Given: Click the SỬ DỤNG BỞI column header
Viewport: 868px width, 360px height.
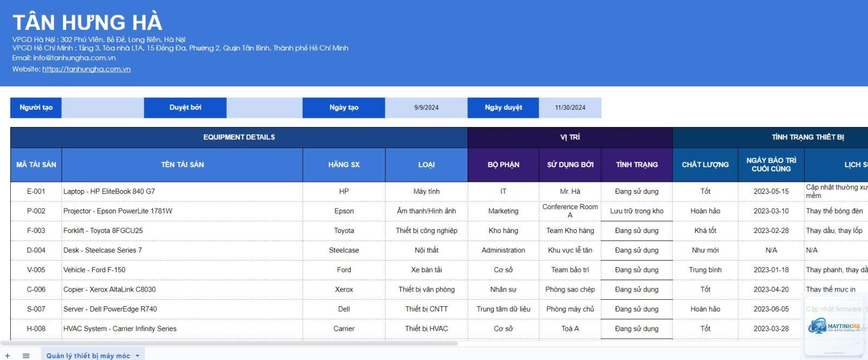Looking at the screenshot, I should pyautogui.click(x=570, y=165).
